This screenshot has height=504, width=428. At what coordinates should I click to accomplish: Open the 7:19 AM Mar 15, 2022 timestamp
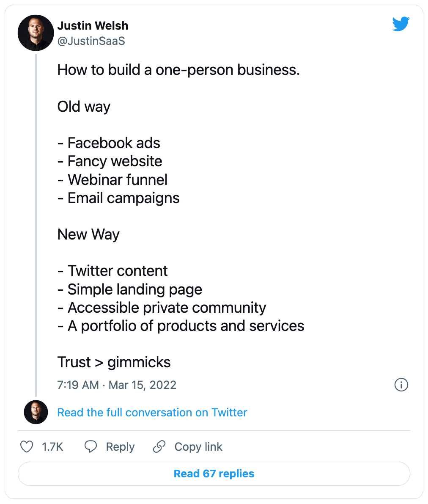click(x=117, y=385)
